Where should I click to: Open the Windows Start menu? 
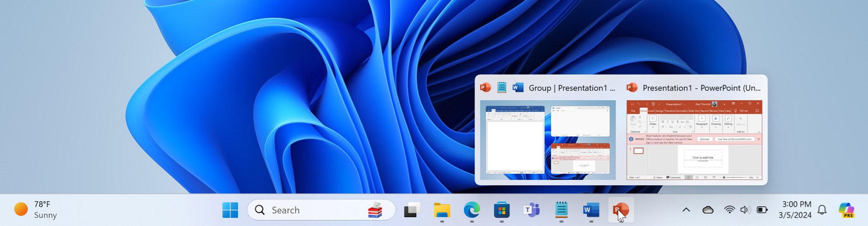230,210
